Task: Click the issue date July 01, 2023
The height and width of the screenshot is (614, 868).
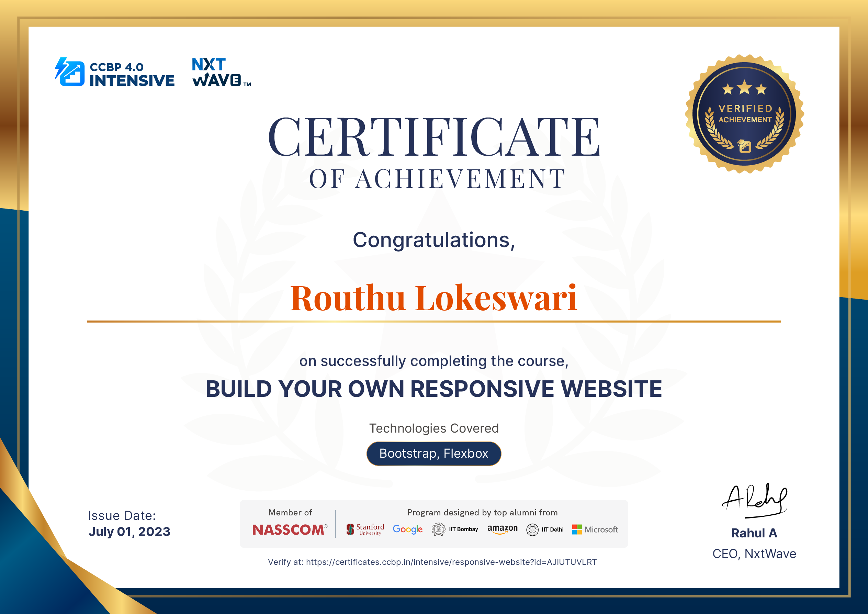Action: pyautogui.click(x=129, y=532)
